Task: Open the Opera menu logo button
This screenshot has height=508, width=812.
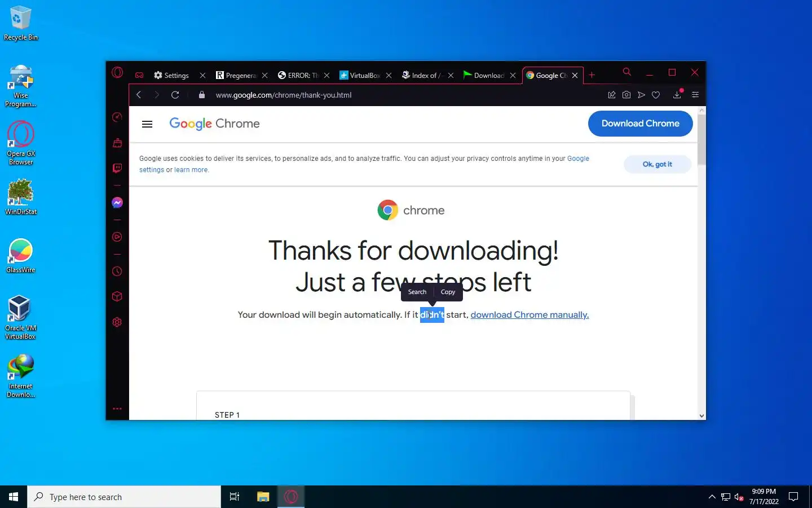Action: (x=117, y=73)
